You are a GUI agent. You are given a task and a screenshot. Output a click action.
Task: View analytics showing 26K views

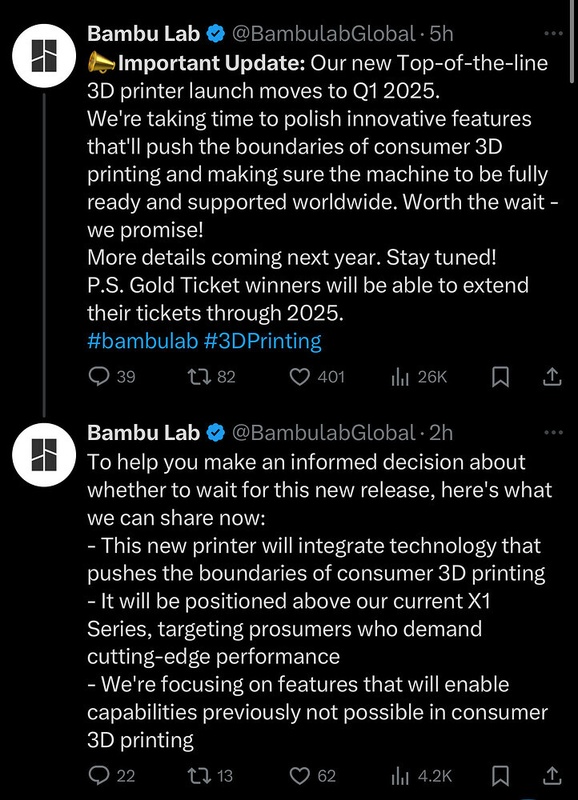click(x=419, y=377)
